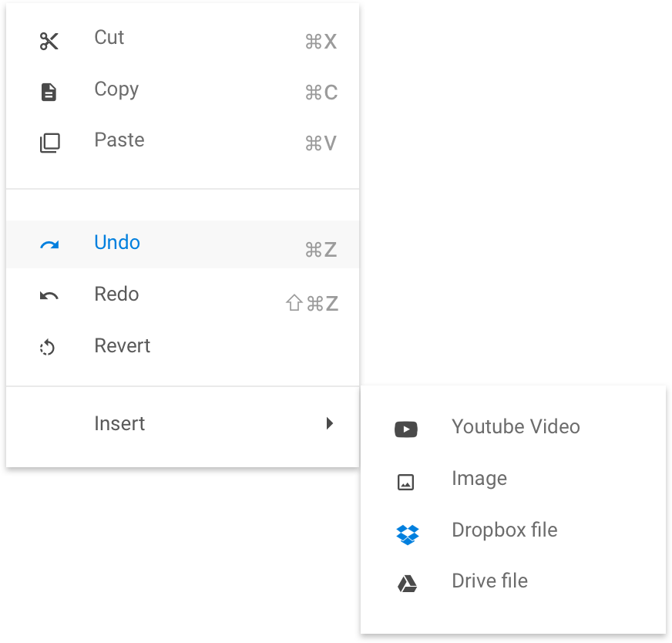
Task: Select the highlighted Undo entry
Action: click(x=183, y=244)
